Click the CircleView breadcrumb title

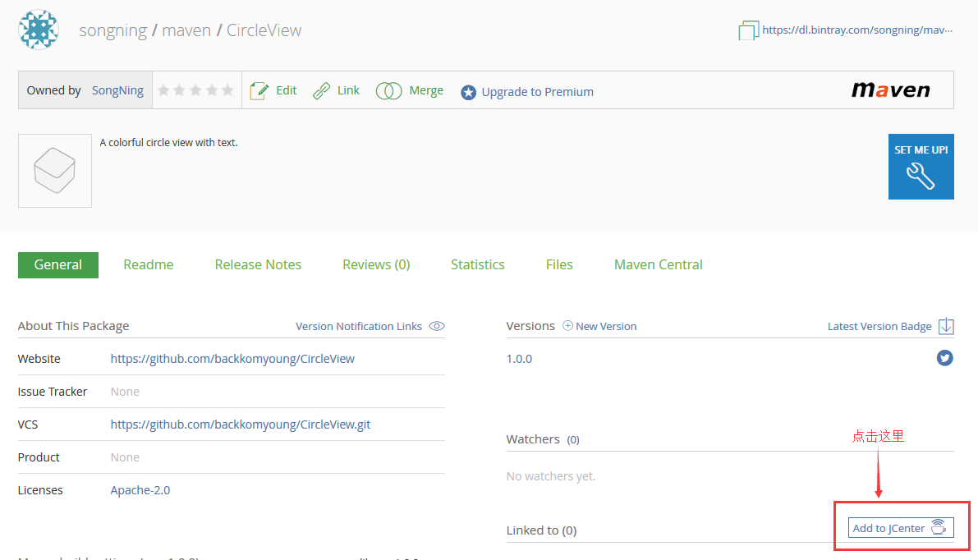point(264,30)
